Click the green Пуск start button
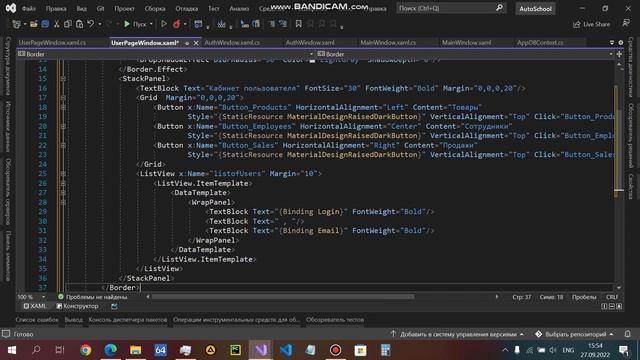 (x=135, y=24)
